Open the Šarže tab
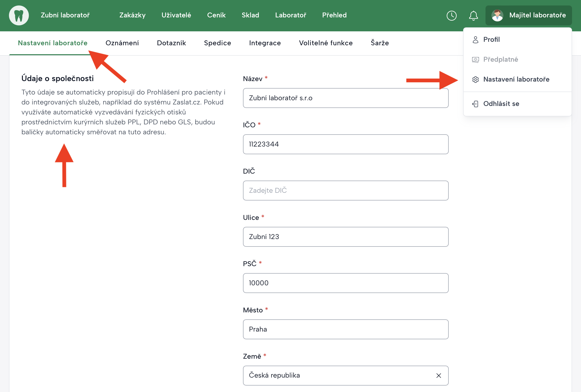The height and width of the screenshot is (392, 581). pos(380,43)
